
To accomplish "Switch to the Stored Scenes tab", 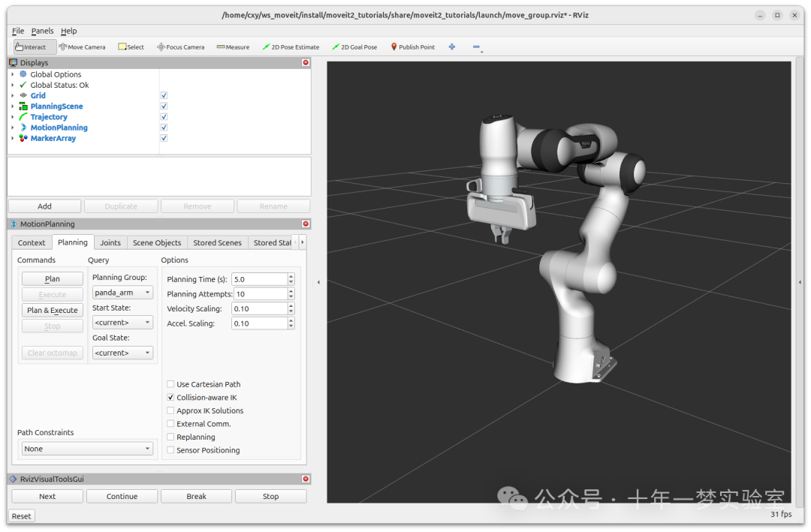I will (217, 243).
